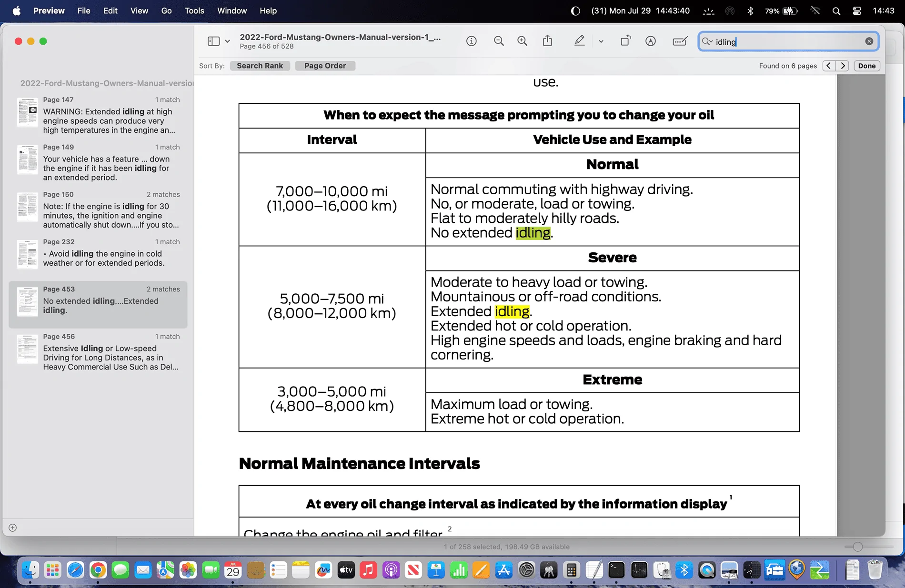Open the Trash in the Dock

[875, 569]
